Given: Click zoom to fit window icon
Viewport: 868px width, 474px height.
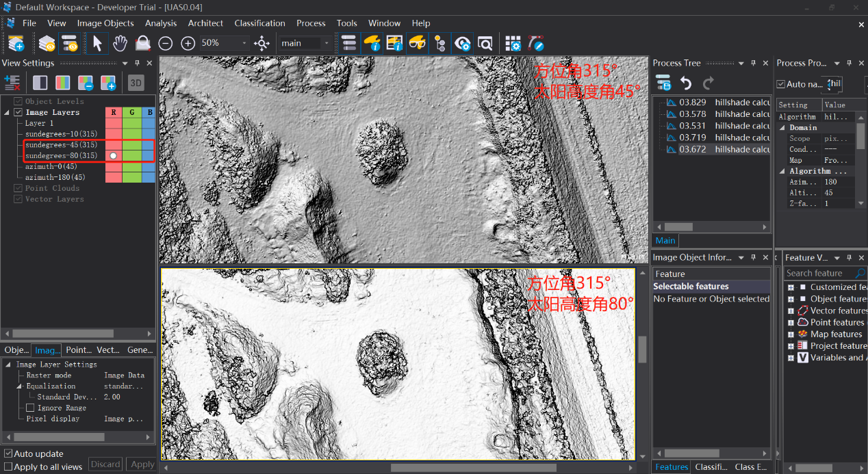Looking at the screenshot, I should (261, 43).
